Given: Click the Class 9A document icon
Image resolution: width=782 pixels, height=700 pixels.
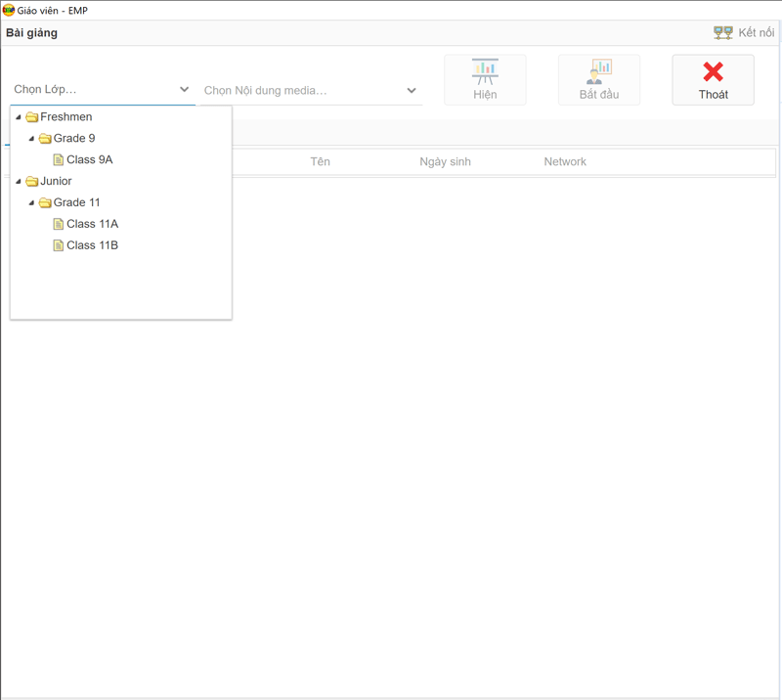Looking at the screenshot, I should [x=59, y=159].
